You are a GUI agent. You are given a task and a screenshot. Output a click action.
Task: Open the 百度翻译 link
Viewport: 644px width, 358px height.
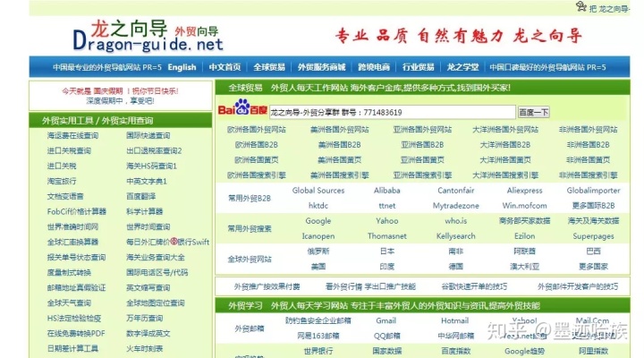click(x=140, y=196)
